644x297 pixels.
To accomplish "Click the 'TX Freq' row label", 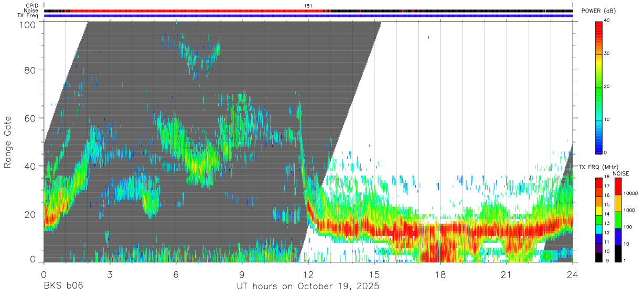I will (x=28, y=16).
